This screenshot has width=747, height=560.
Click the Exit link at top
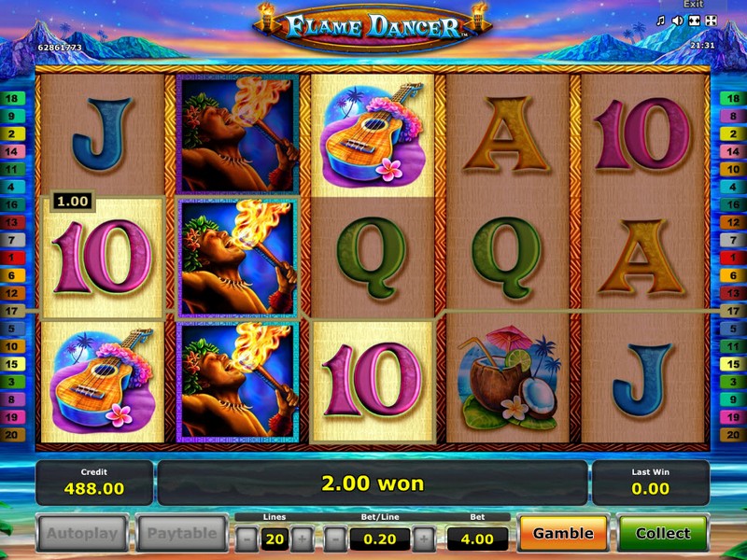[x=693, y=5]
